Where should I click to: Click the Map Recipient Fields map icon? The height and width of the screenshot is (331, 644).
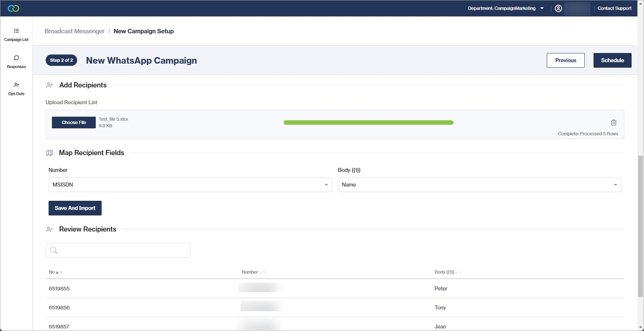coord(50,153)
